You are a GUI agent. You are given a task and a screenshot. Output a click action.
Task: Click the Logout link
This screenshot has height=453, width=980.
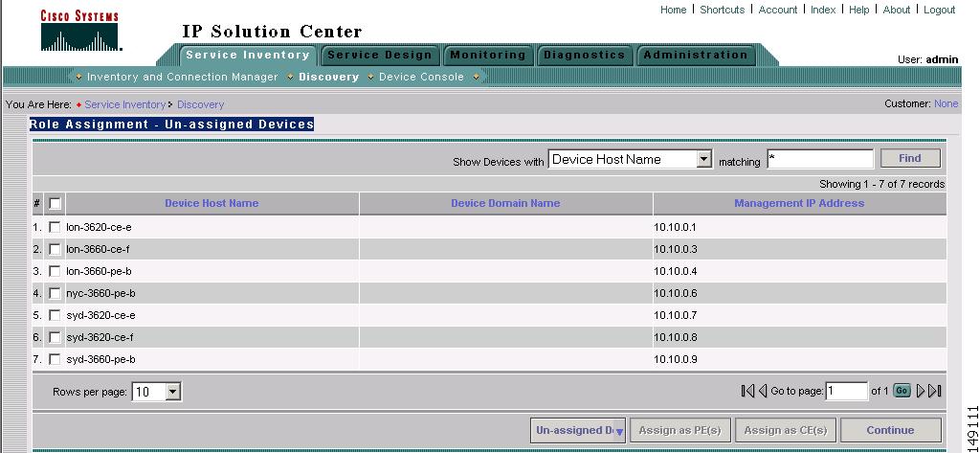940,10
